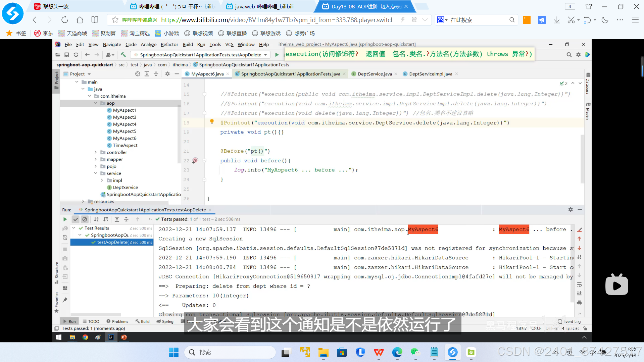Open File Explorer from Windows taskbar
644x362 pixels.
(x=324, y=352)
